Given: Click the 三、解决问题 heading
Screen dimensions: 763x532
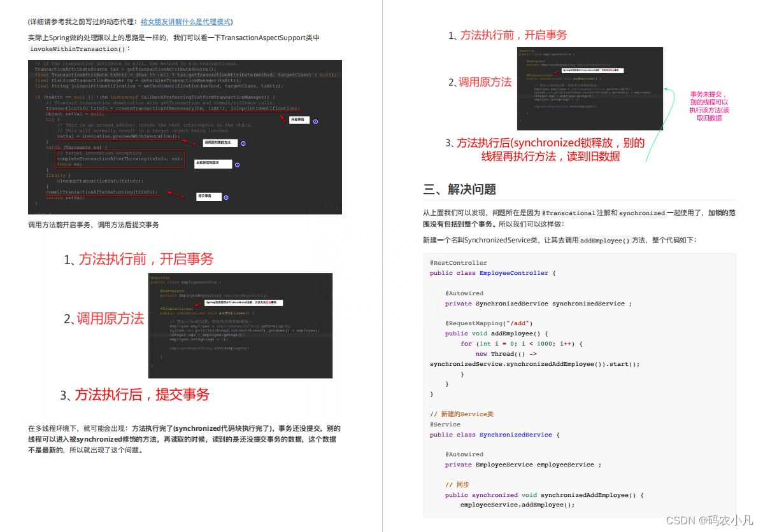Looking at the screenshot, I should (x=459, y=189).
